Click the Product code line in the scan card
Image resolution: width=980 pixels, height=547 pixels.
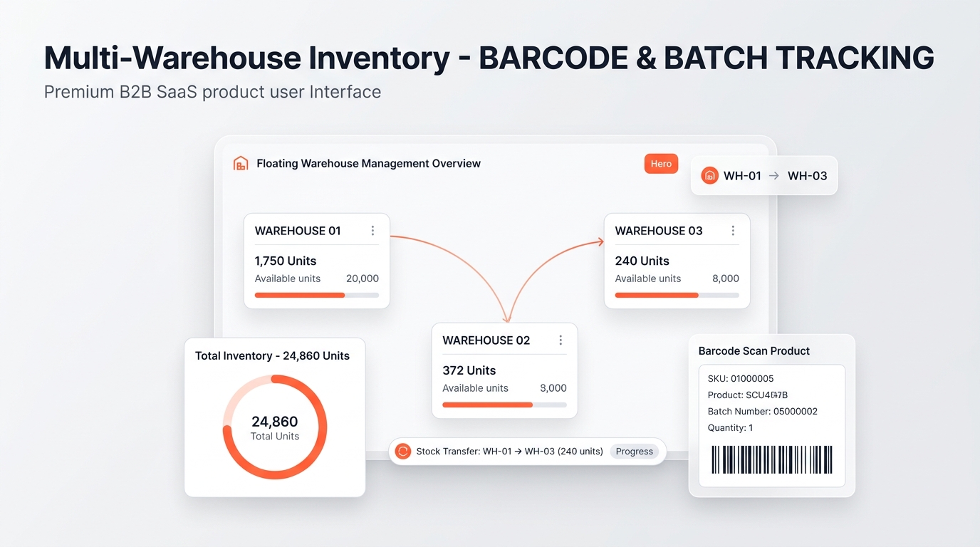(748, 395)
